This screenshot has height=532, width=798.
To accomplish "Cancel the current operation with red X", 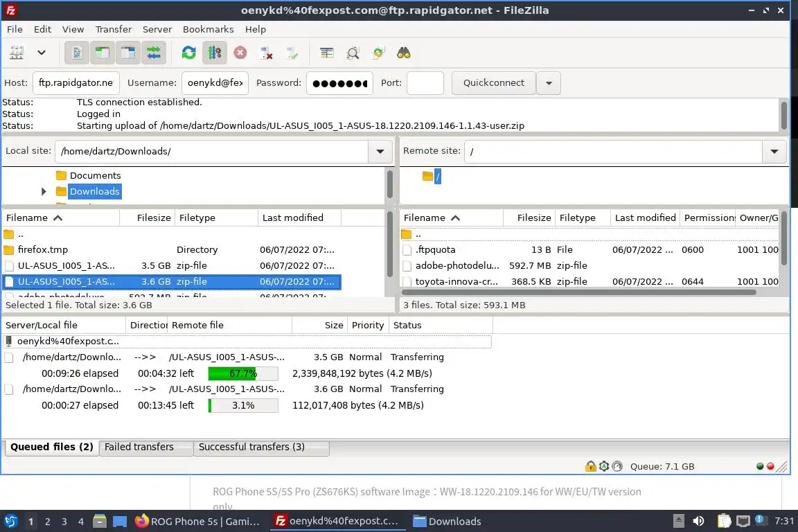I will tap(240, 53).
